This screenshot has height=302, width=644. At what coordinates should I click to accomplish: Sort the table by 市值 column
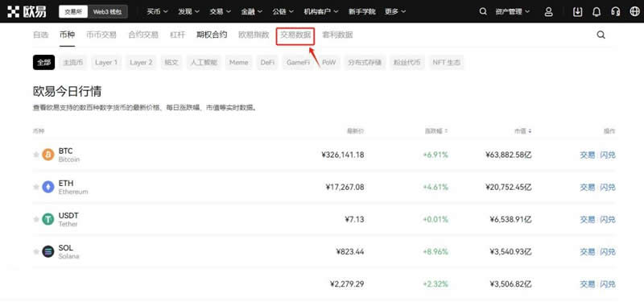[x=522, y=131]
